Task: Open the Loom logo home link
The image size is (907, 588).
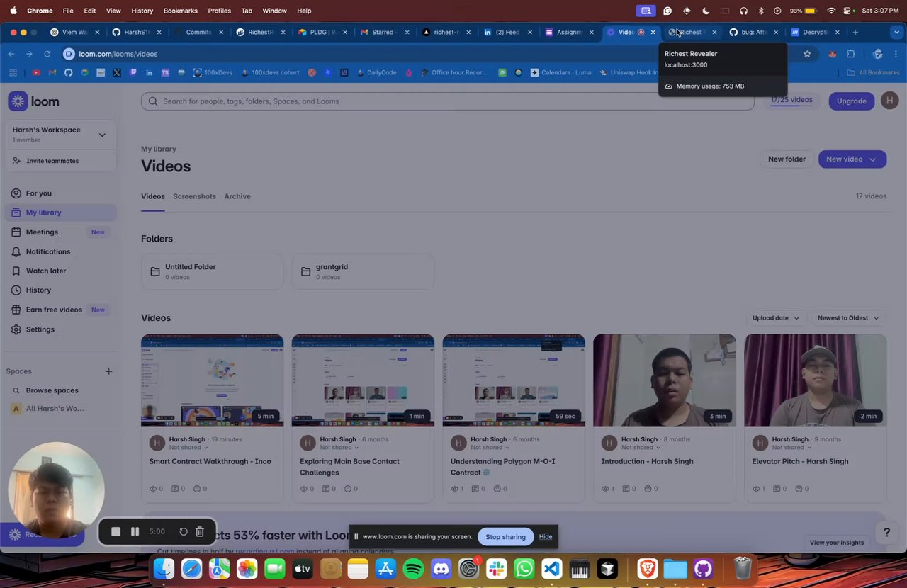Action: (33, 101)
